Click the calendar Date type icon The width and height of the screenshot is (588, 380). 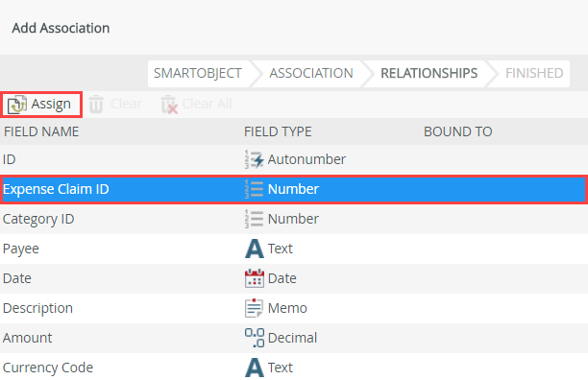click(255, 278)
